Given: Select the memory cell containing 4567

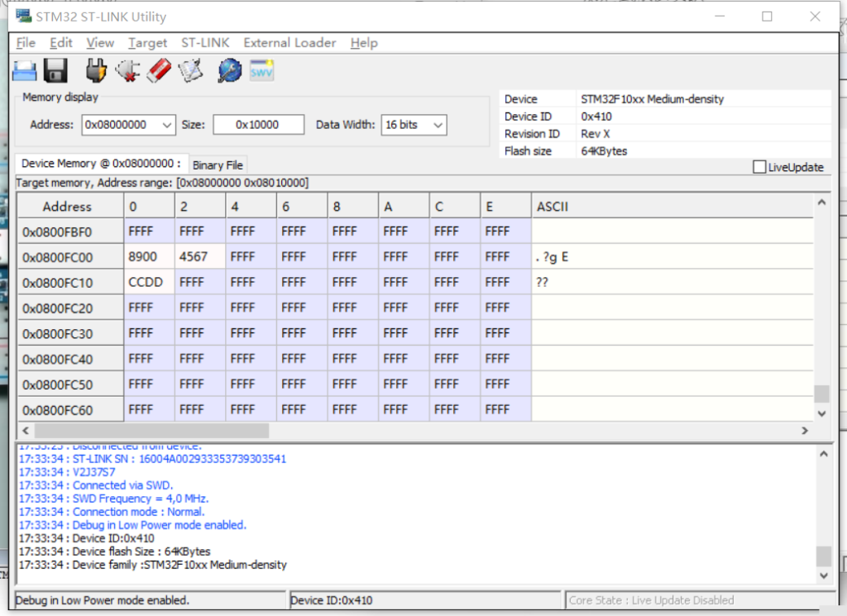Looking at the screenshot, I should (200, 256).
